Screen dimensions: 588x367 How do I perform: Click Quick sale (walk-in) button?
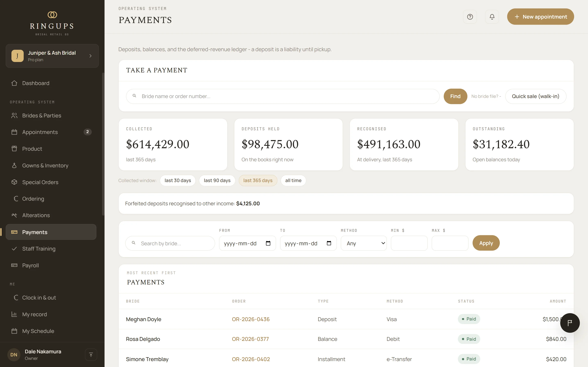point(536,96)
